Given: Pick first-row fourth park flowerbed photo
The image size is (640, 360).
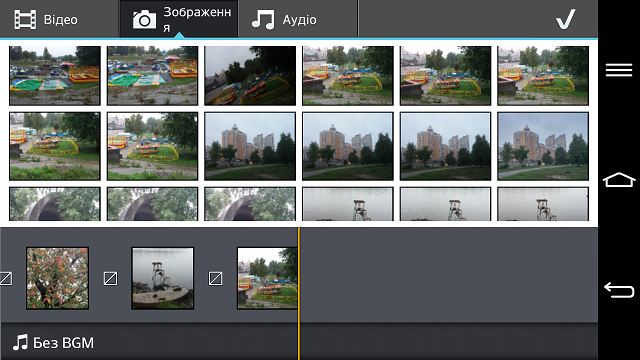Looking at the screenshot, I should coord(348,76).
